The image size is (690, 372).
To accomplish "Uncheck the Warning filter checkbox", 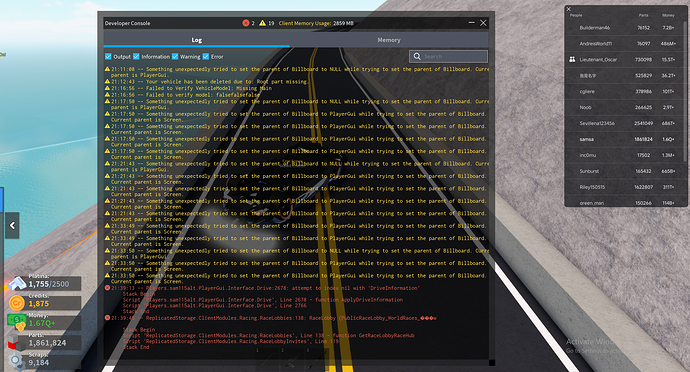I will (175, 56).
